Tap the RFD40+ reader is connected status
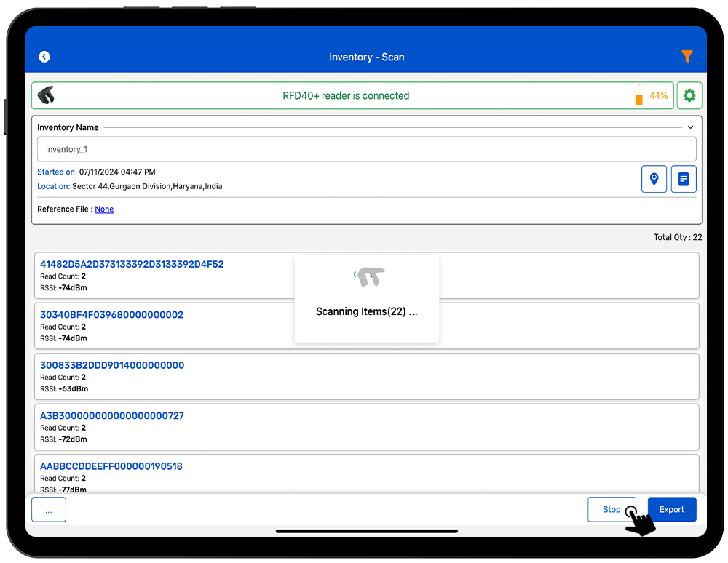The height and width of the screenshot is (563, 728). tap(346, 96)
